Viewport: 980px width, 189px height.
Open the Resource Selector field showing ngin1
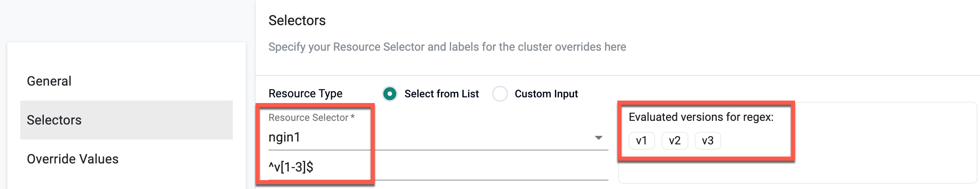426,137
